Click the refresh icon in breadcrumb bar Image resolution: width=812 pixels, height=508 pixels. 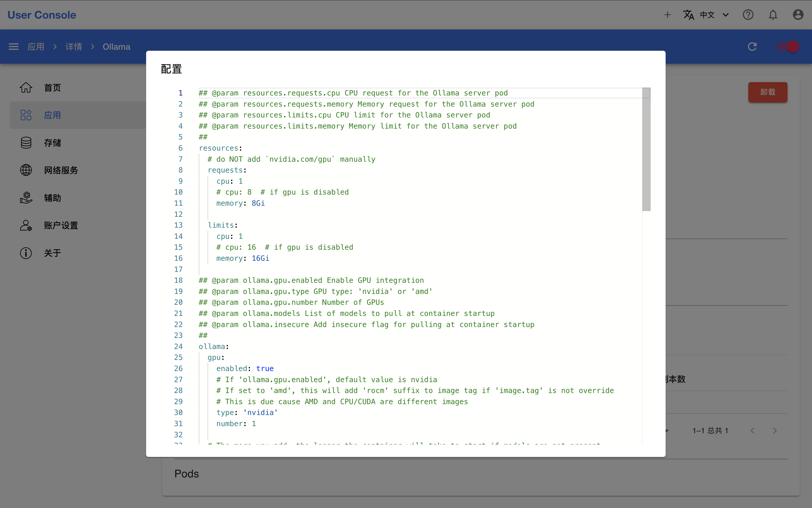pyautogui.click(x=752, y=47)
